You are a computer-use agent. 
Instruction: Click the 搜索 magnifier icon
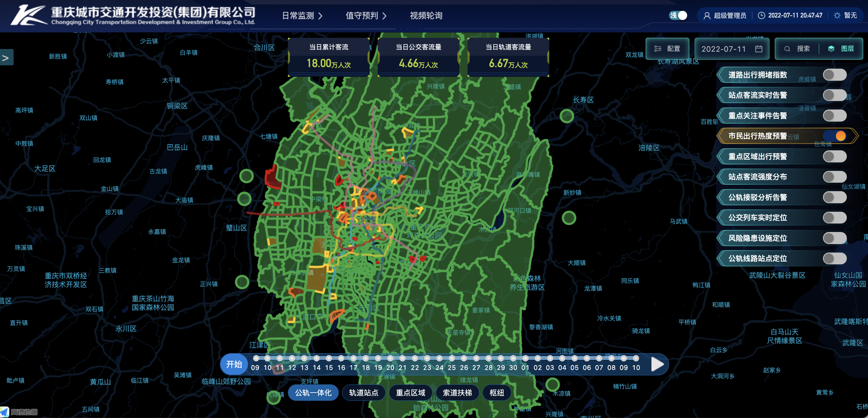click(787, 49)
